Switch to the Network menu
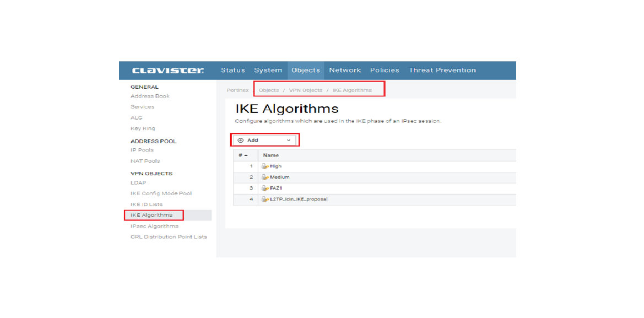Image resolution: width=644 pixels, height=318 pixels. tap(345, 71)
